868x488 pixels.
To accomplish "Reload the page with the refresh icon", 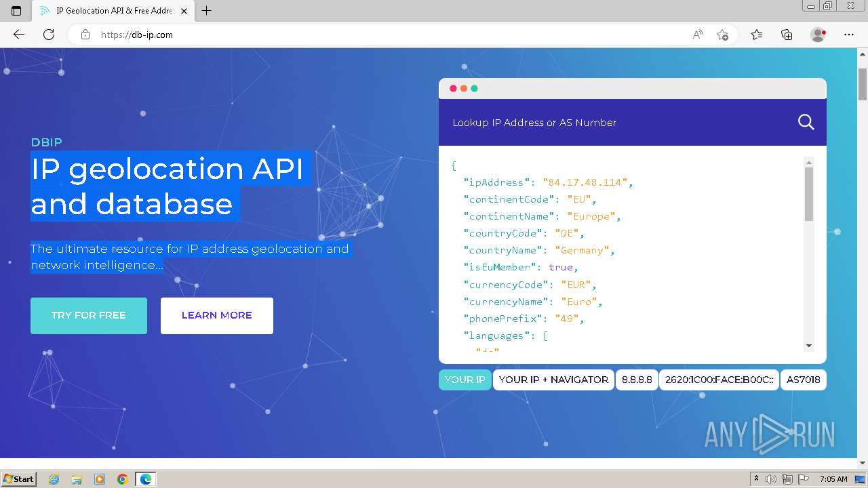I will point(49,35).
